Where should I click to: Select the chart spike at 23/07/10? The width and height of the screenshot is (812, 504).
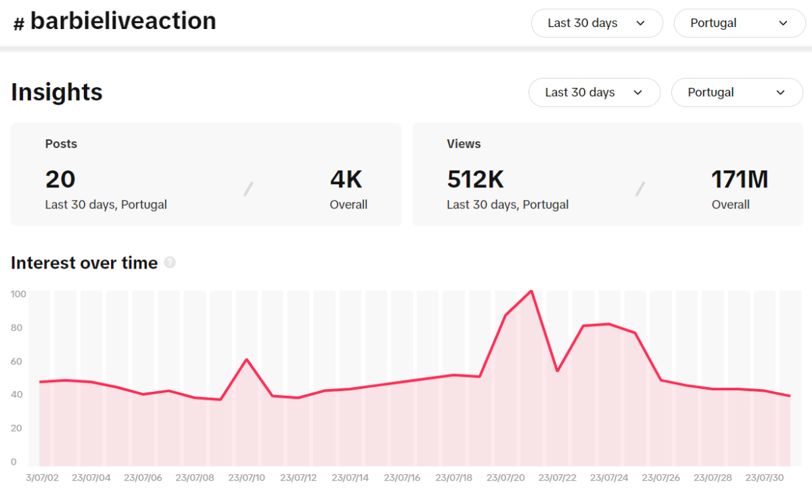coord(246,359)
